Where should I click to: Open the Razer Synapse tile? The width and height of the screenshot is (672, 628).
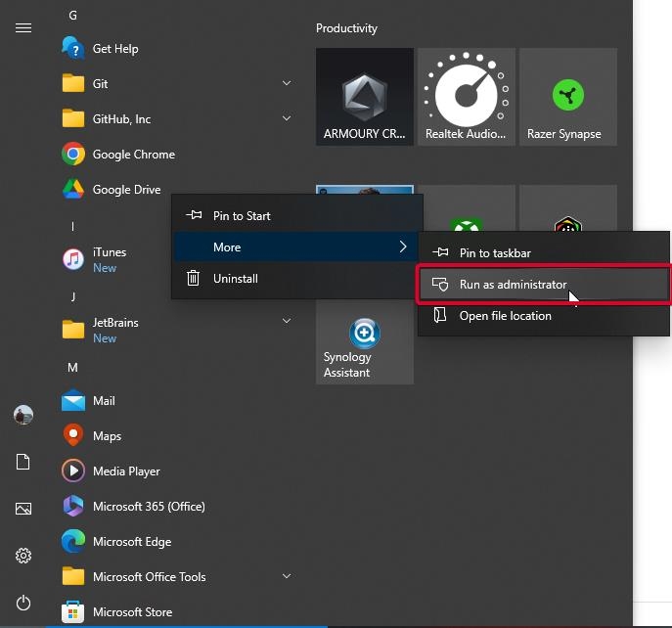click(568, 97)
